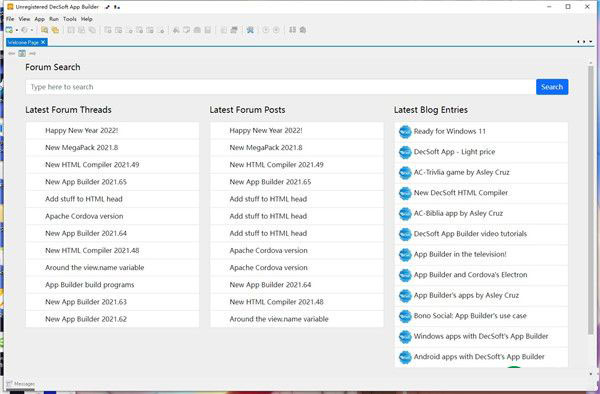This screenshot has height=394, width=600.
Task: Select the Welcome Page tab
Action: [23, 42]
